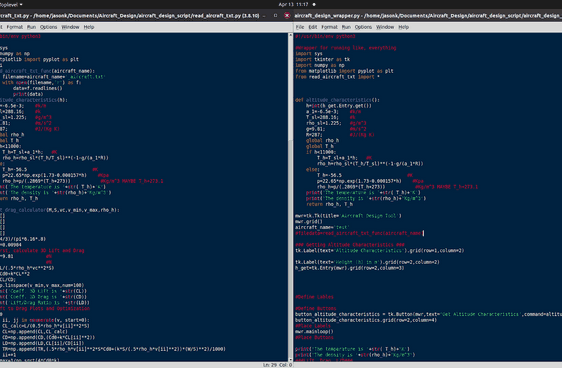Click the 'import tkinter as tk' line
The image size is (562, 368).
coord(322,59)
